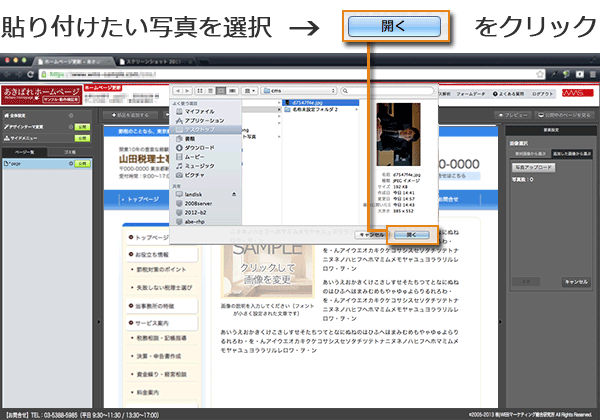Select the ピクチャ folder in sidebar
The width and height of the screenshot is (600, 420).
tap(193, 174)
